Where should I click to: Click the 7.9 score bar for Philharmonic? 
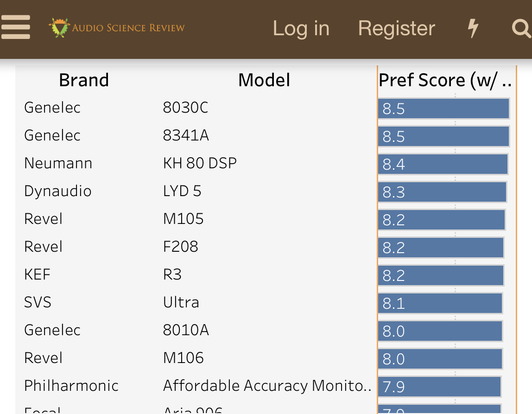[x=439, y=387]
